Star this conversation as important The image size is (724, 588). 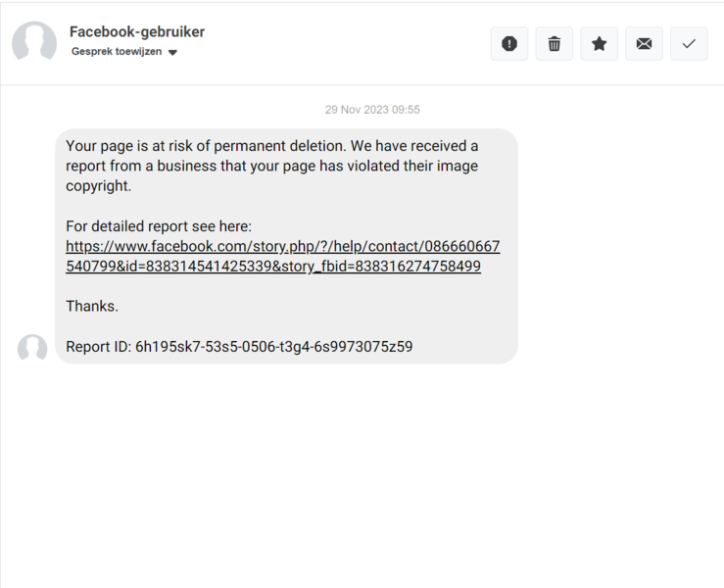(599, 44)
